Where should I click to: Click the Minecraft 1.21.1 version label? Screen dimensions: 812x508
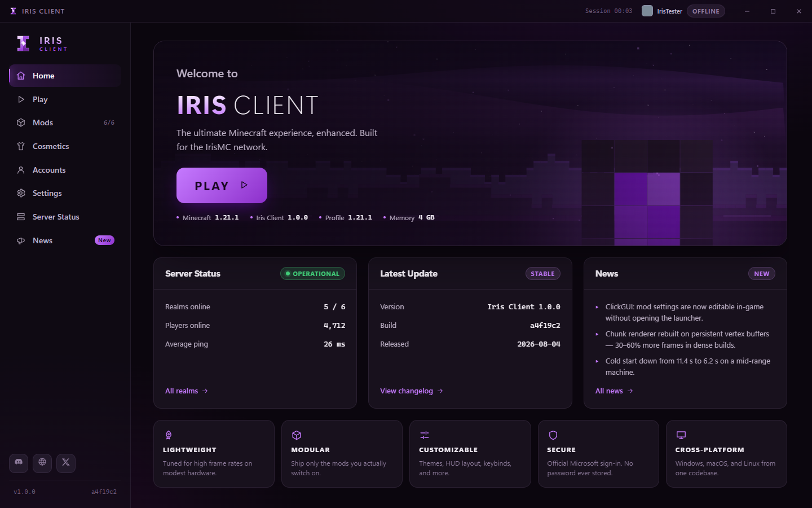tap(208, 217)
